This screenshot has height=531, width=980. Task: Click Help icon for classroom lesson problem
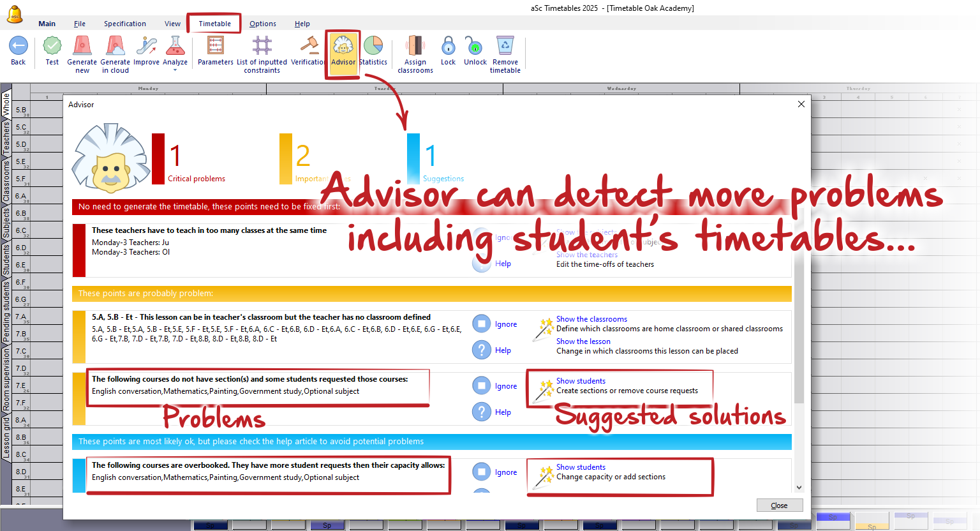(482, 350)
